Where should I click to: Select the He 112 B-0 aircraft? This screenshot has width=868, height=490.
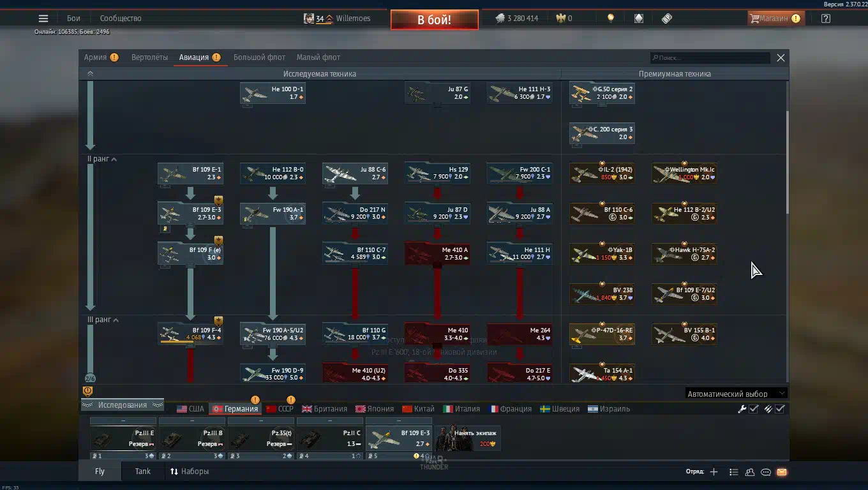pos(273,174)
